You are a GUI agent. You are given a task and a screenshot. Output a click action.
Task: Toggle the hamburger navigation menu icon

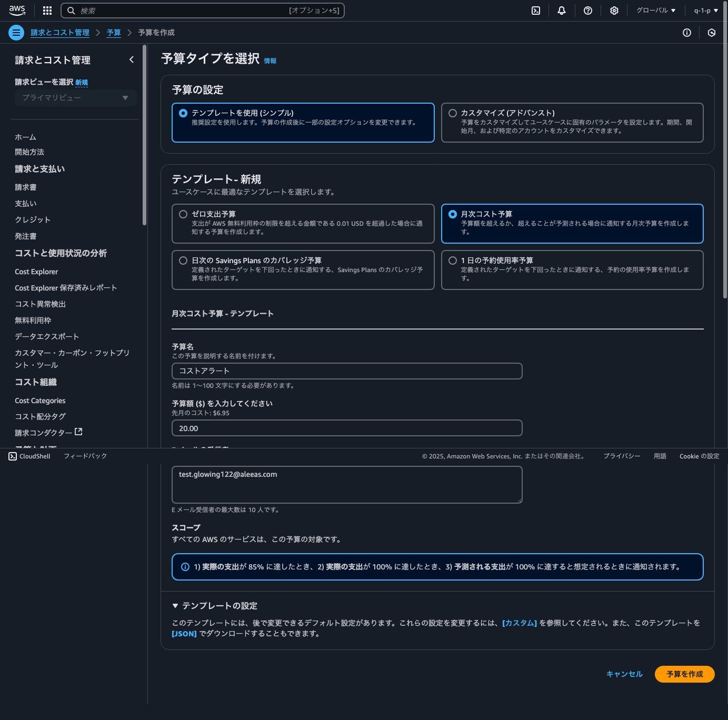16,33
